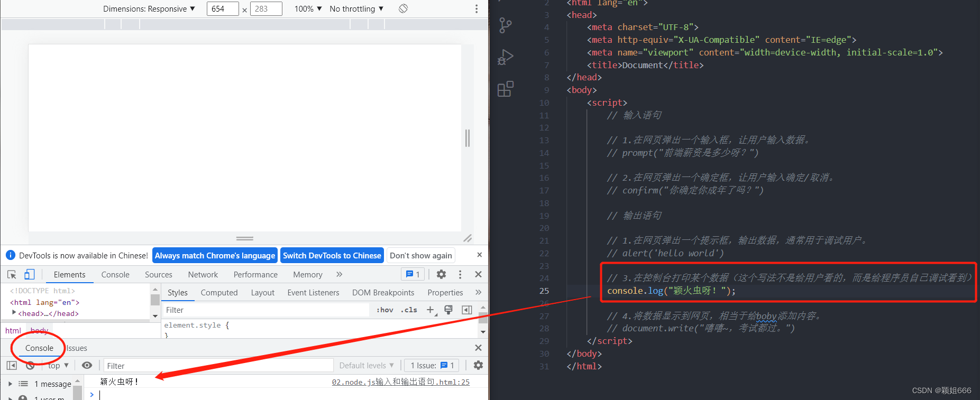Viewport: 980px width, 400px height.
Task: Click the Styles Filter input
Action: pyautogui.click(x=266, y=310)
